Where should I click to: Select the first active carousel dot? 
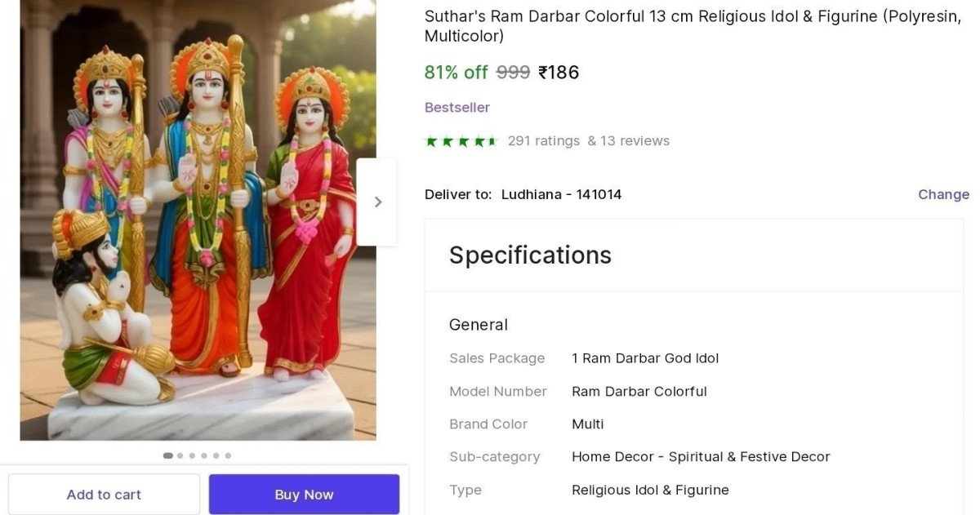[x=168, y=455]
